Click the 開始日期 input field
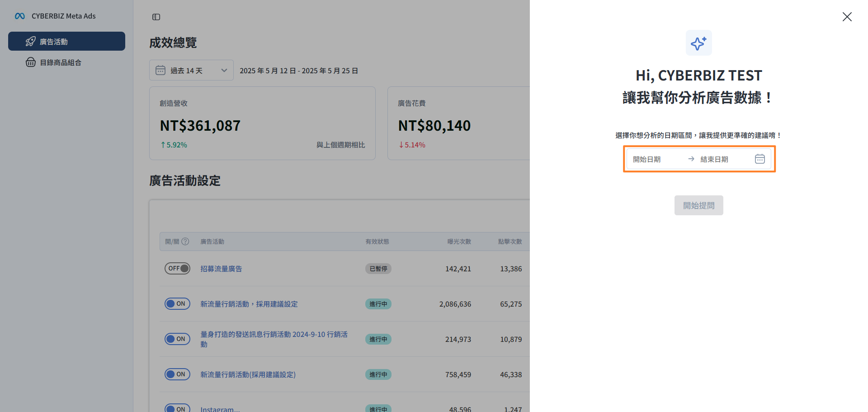This screenshot has height=412, width=868. pos(656,159)
